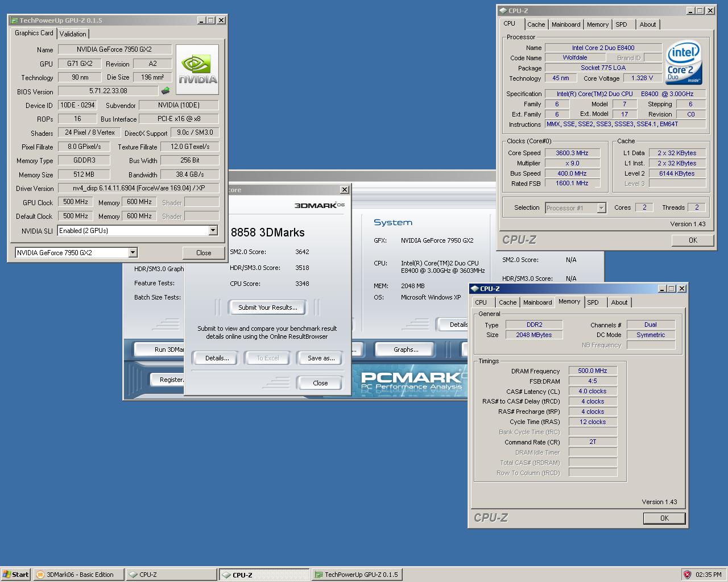Click the GPU-Z Name field
The image size is (728, 582).
click(114, 49)
